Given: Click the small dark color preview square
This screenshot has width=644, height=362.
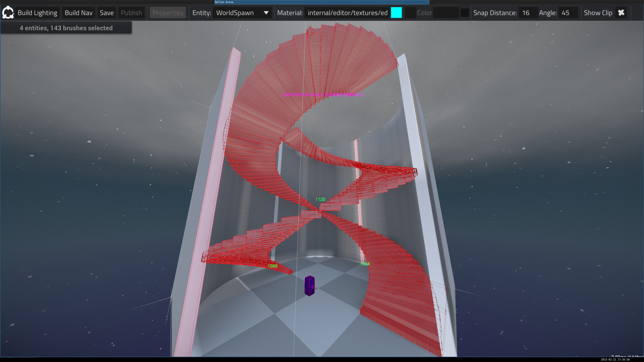Looking at the screenshot, I should tap(464, 13).
